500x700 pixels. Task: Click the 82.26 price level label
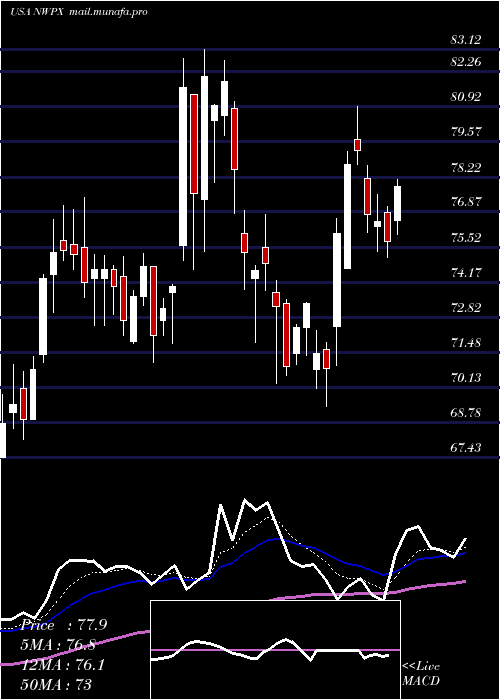[x=466, y=62]
